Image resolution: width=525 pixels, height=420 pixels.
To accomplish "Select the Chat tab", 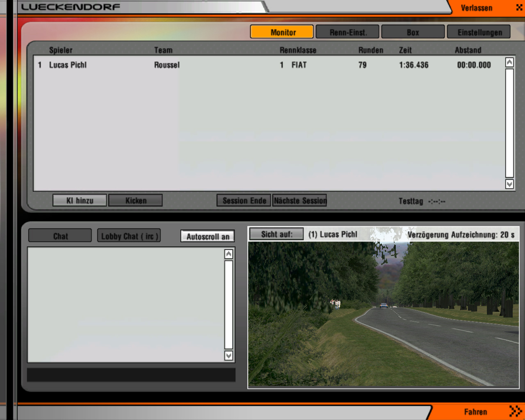I will (60, 236).
